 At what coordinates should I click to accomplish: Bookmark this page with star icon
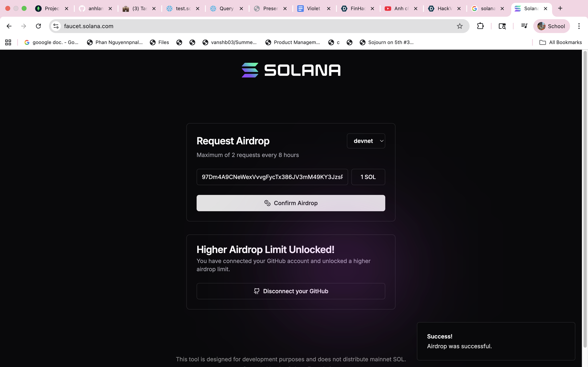click(459, 26)
